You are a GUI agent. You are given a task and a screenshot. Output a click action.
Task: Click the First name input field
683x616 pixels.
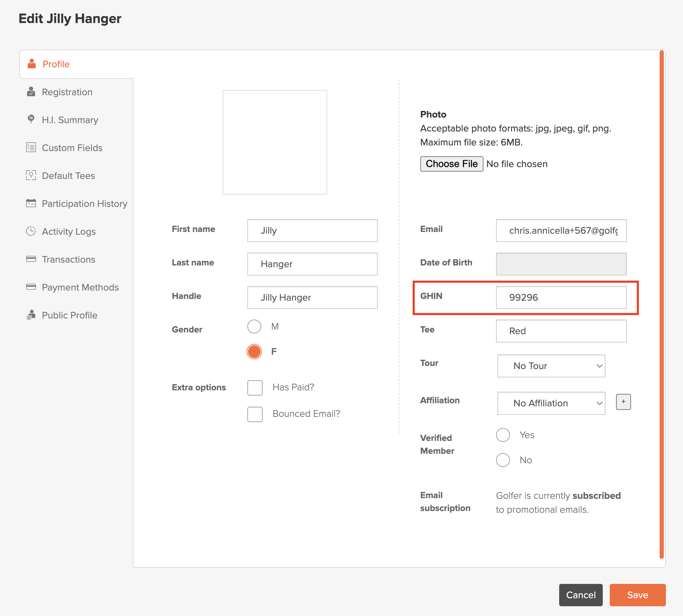(x=313, y=231)
